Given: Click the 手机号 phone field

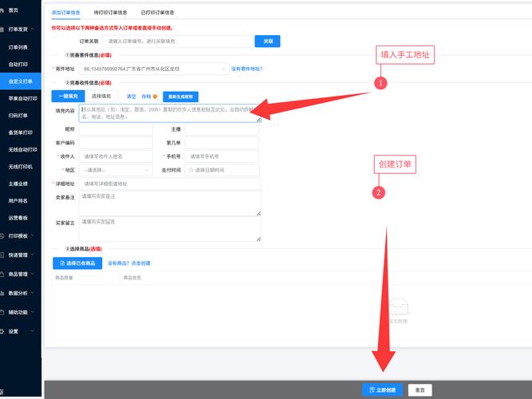Looking at the screenshot, I should pos(222,156).
